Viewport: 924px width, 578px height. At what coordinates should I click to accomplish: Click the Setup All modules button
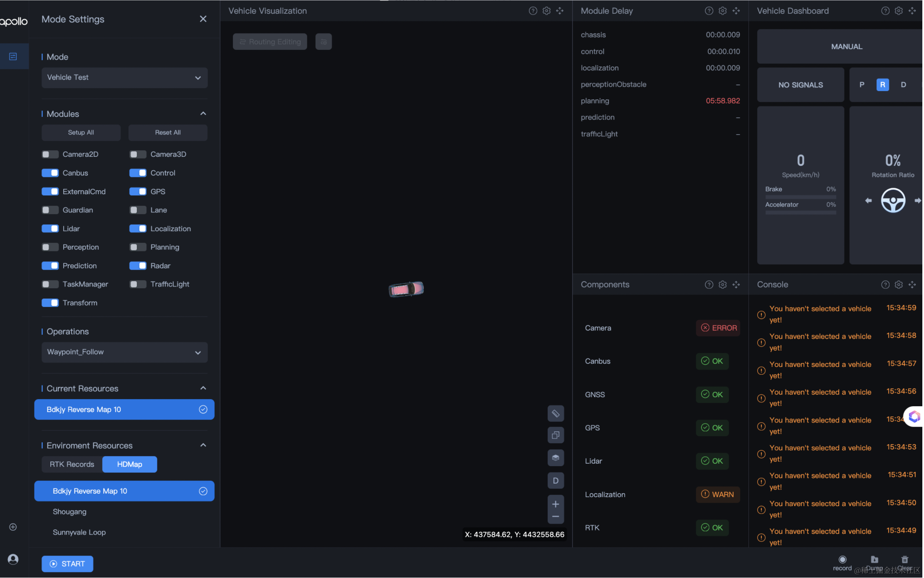point(80,132)
